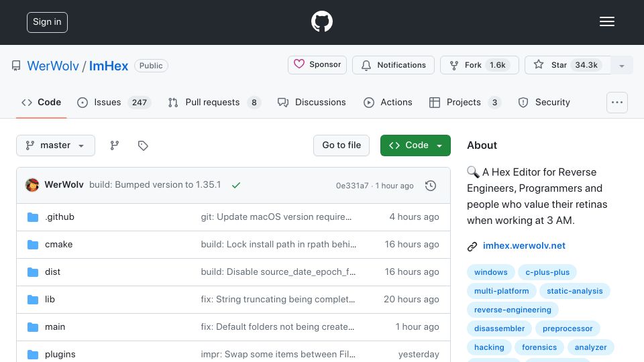Click the Go to file button
Screen dimensions: 644x362
pyautogui.click(x=341, y=145)
